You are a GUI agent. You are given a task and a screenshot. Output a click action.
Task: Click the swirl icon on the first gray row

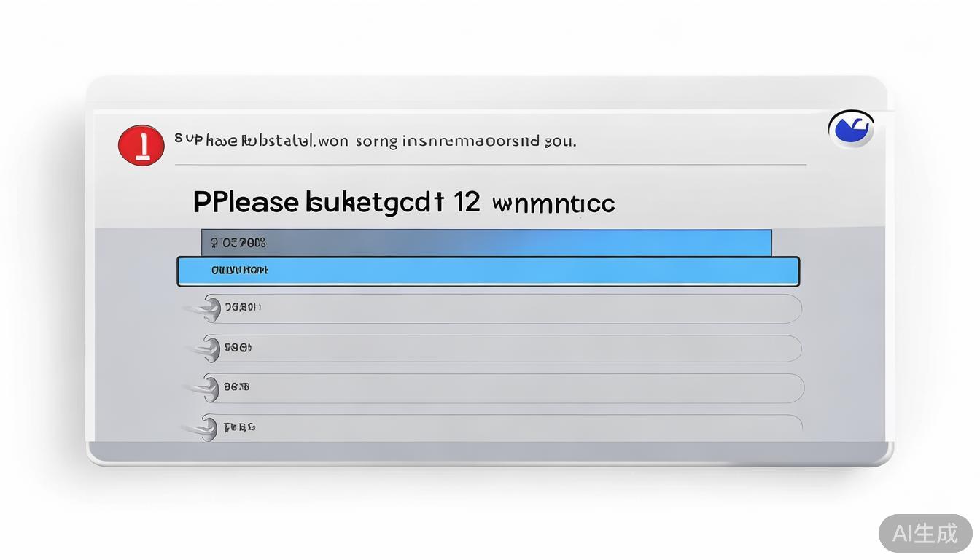pos(209,308)
